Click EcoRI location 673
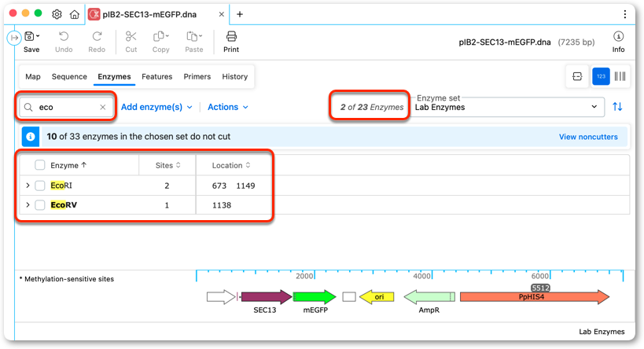The height and width of the screenshot is (349, 644). click(x=219, y=186)
